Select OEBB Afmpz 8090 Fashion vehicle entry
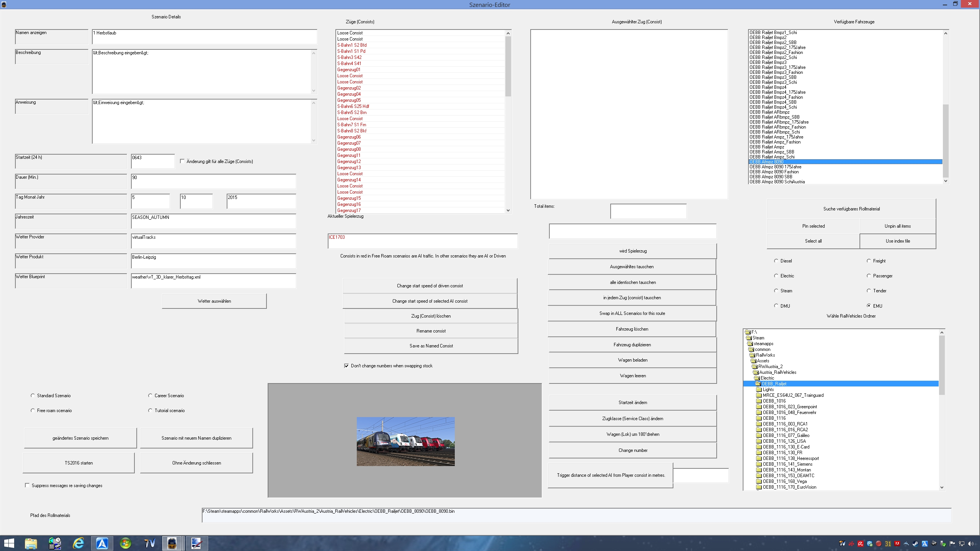This screenshot has height=551, width=980. tap(775, 172)
